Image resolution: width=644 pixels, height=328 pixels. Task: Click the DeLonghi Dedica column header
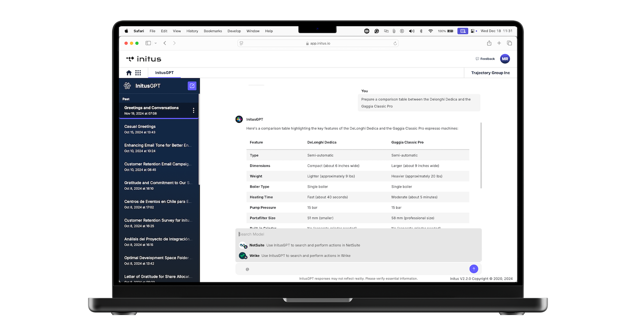322,143
